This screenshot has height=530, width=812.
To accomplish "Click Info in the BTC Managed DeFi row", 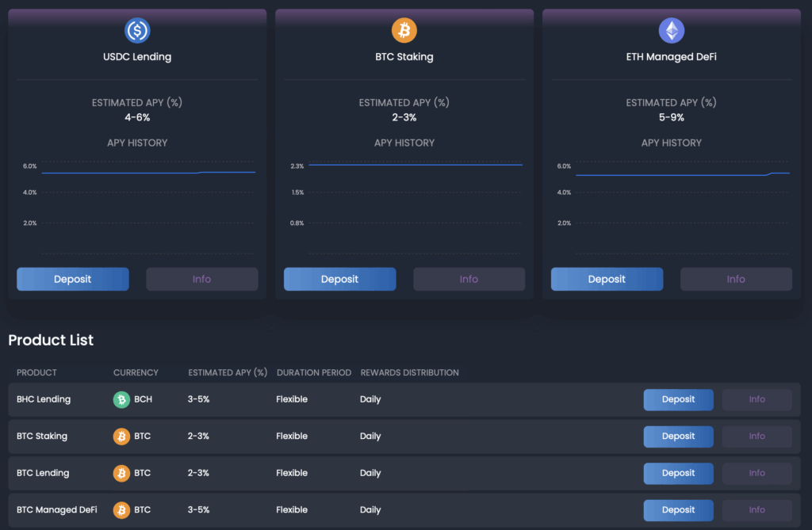I will [x=757, y=510].
